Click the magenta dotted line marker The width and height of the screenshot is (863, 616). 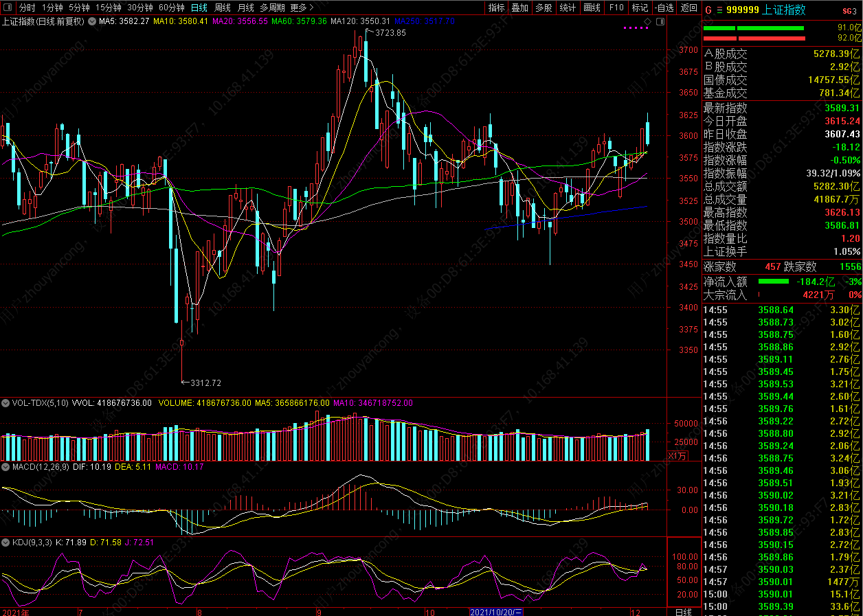[x=636, y=28]
